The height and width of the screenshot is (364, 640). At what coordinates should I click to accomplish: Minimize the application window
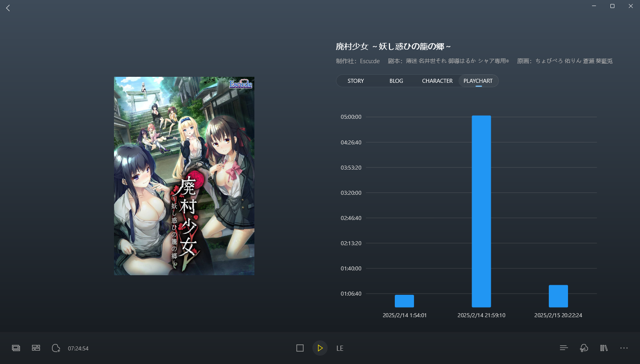tap(594, 6)
